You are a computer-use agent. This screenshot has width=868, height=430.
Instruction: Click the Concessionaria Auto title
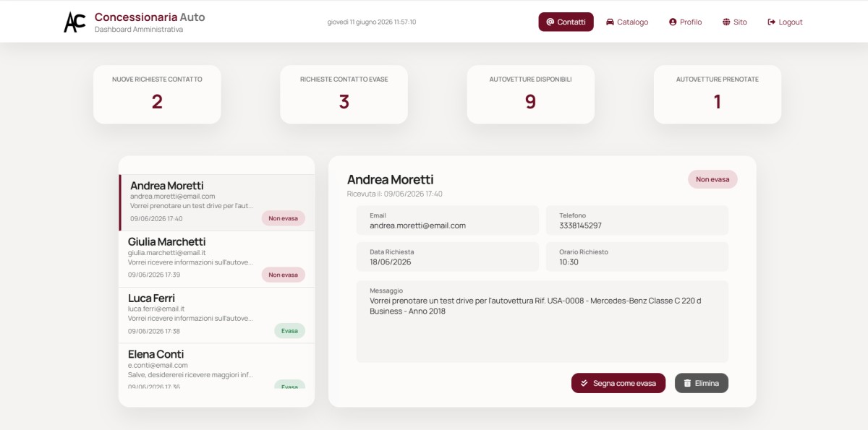click(x=150, y=17)
